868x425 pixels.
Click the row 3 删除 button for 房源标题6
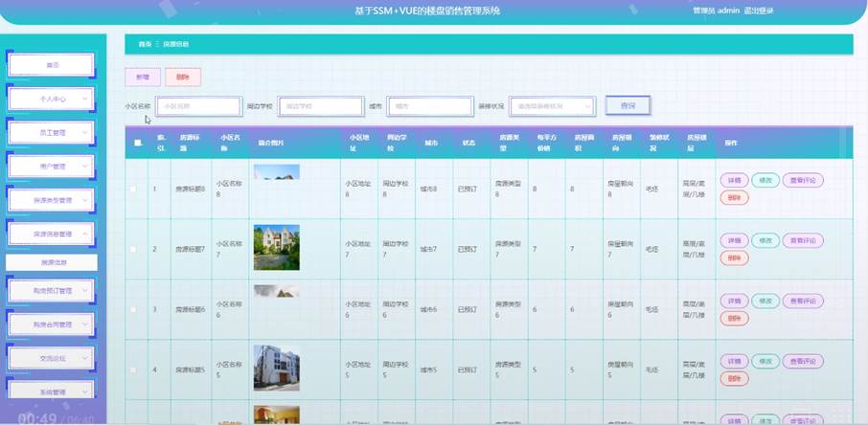pos(734,318)
